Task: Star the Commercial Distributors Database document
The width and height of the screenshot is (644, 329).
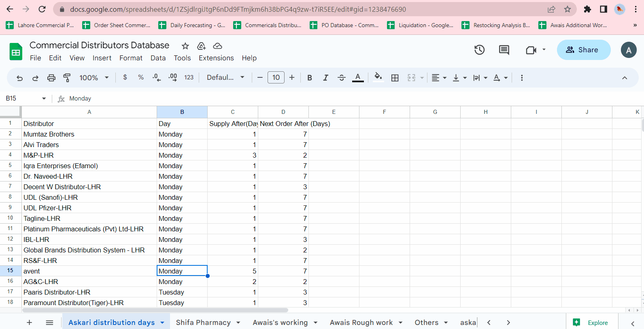Action: tap(185, 46)
